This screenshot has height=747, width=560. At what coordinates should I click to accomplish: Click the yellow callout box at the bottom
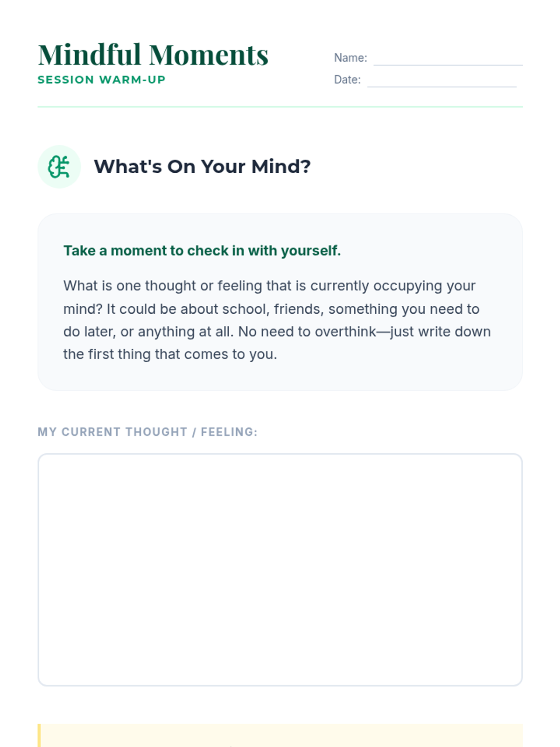pyautogui.click(x=280, y=735)
